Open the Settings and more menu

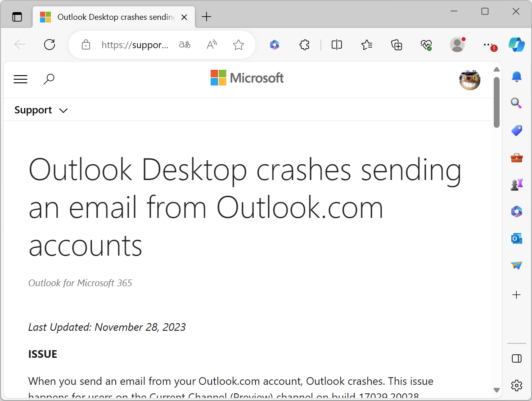pyautogui.click(x=488, y=45)
